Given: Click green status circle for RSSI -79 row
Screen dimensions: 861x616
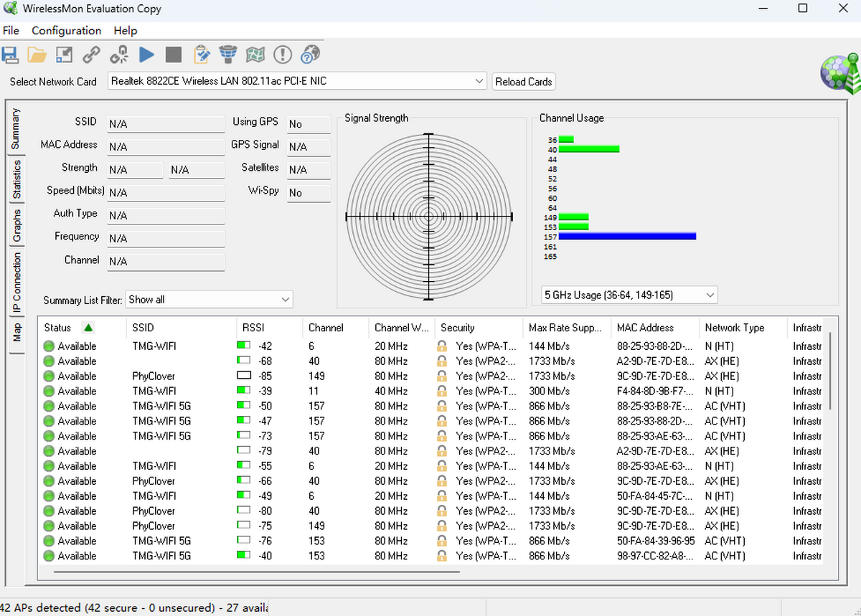Looking at the screenshot, I should coord(49,451).
